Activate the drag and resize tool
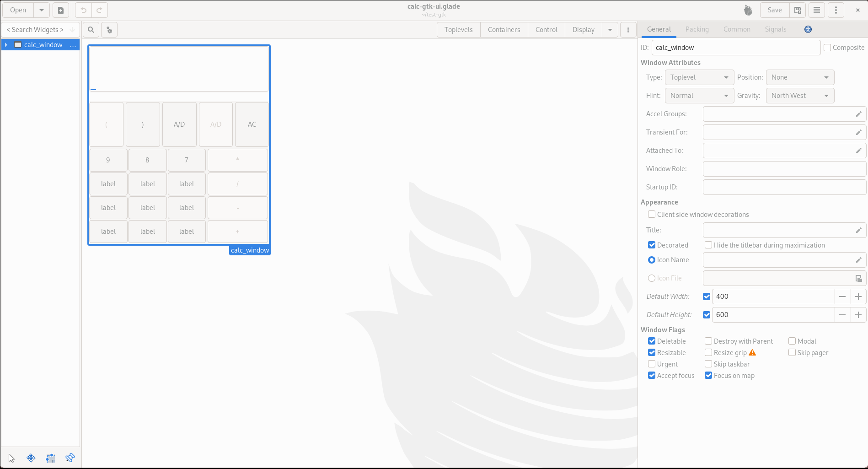 click(x=31, y=458)
